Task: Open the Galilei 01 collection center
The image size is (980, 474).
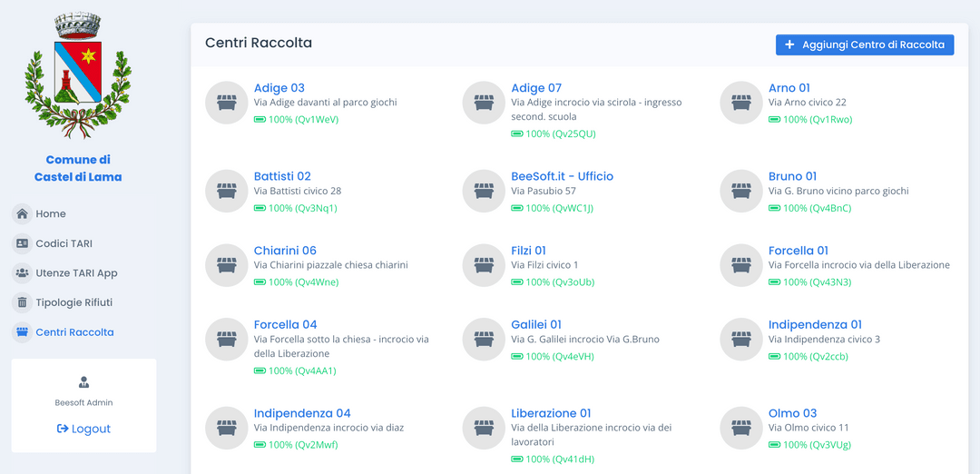Action: click(x=535, y=324)
